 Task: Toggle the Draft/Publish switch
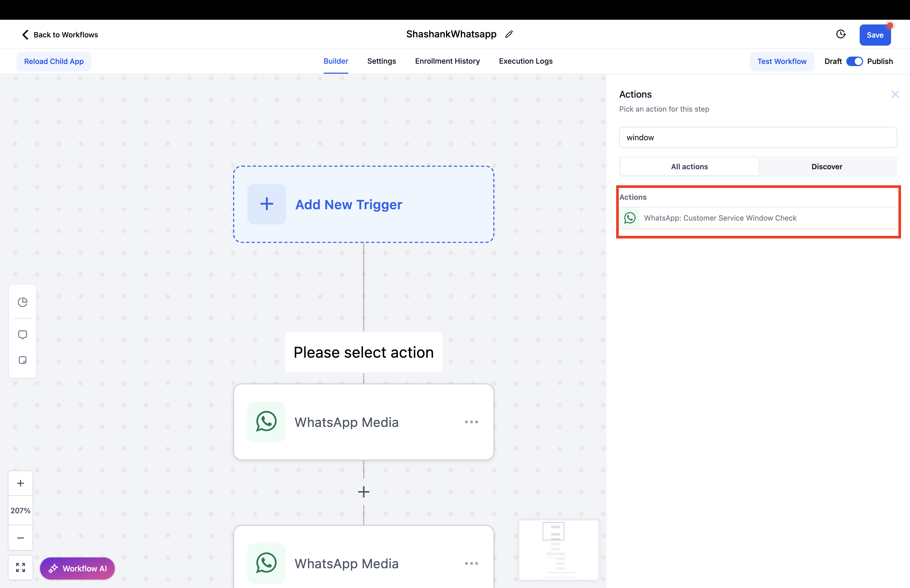(x=854, y=62)
